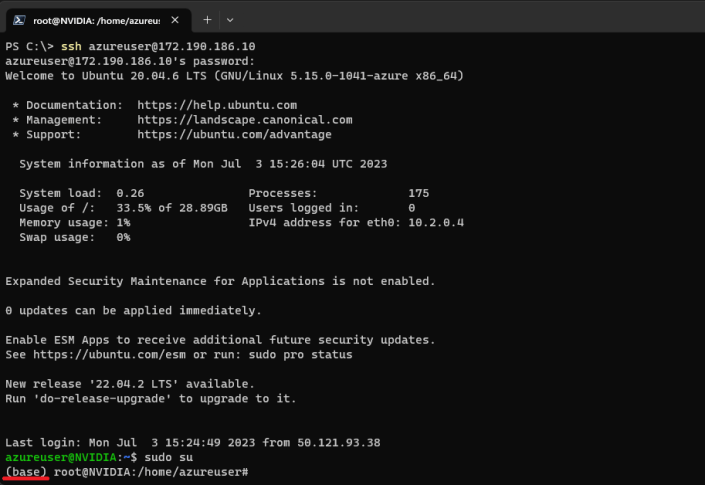The width and height of the screenshot is (705, 485).
Task: Click the 'Users logged in:' label
Action: point(304,208)
